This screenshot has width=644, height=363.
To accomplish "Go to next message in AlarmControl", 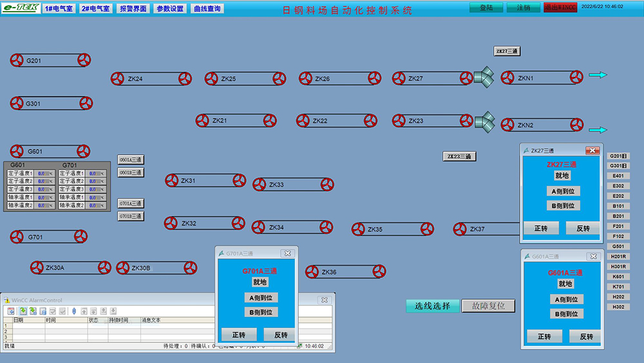I will (104, 311).
